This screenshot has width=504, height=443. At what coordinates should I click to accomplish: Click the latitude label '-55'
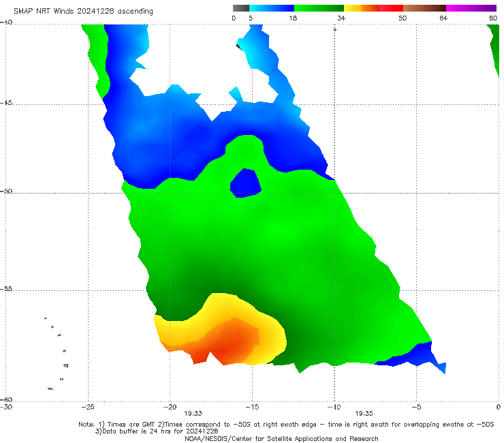[x=6, y=288]
